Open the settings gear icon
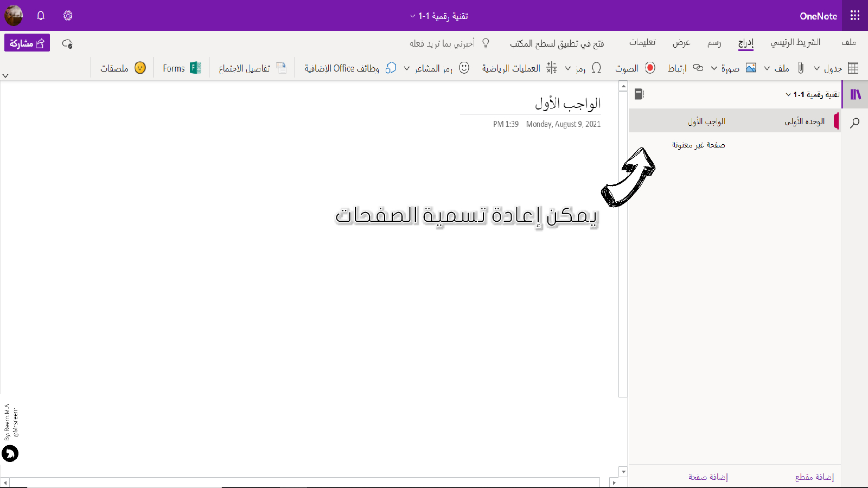Screen dimensions: 868x488 pos(68,16)
